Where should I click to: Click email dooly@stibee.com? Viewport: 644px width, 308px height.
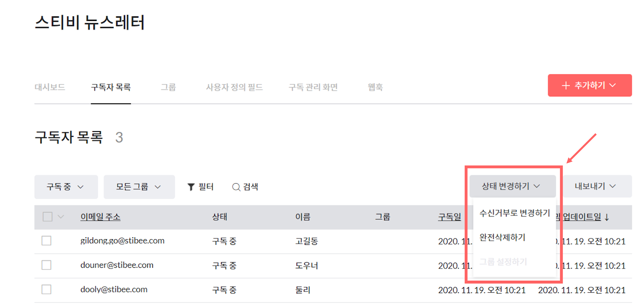click(x=114, y=290)
